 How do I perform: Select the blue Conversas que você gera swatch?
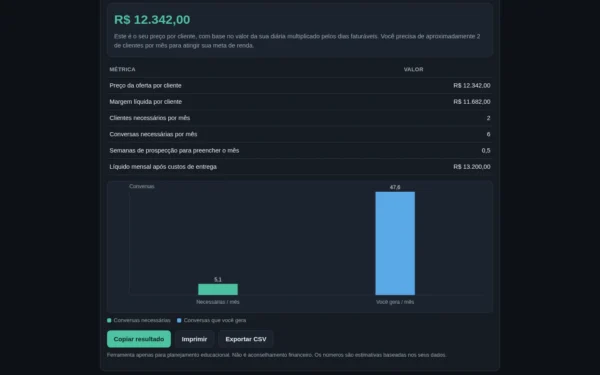(179, 320)
